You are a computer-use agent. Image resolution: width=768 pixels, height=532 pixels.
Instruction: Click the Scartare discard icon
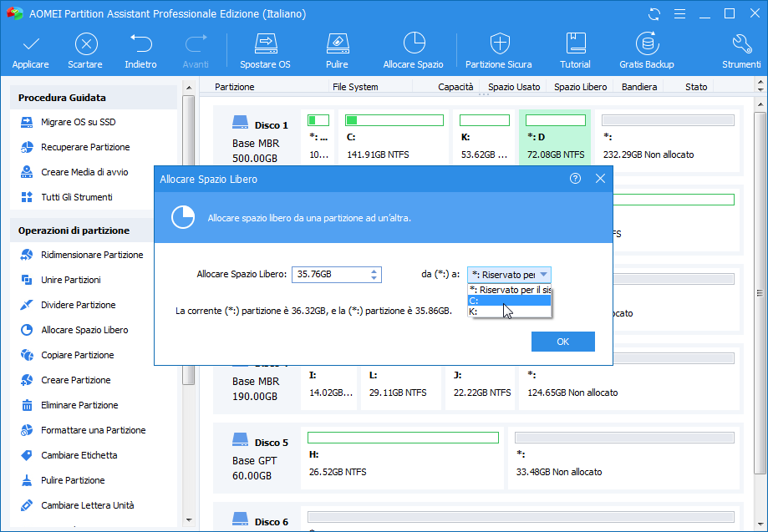tap(85, 51)
